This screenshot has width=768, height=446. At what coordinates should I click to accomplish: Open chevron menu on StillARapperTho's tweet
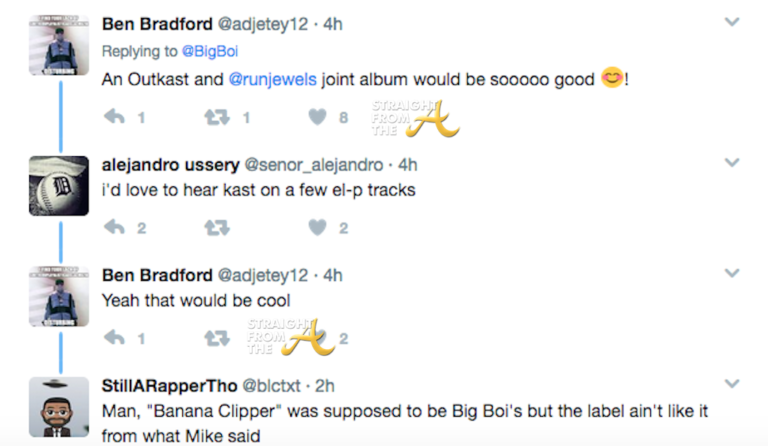tap(732, 383)
